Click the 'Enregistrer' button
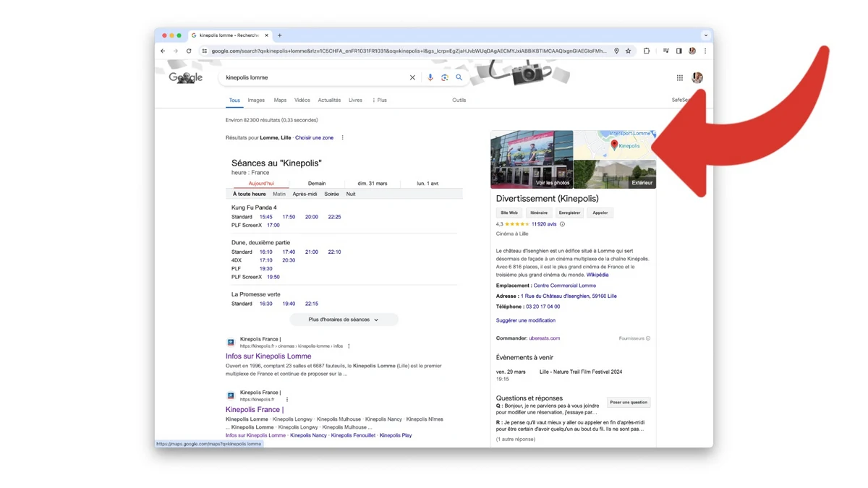The height and width of the screenshot is (488, 868). (x=570, y=213)
